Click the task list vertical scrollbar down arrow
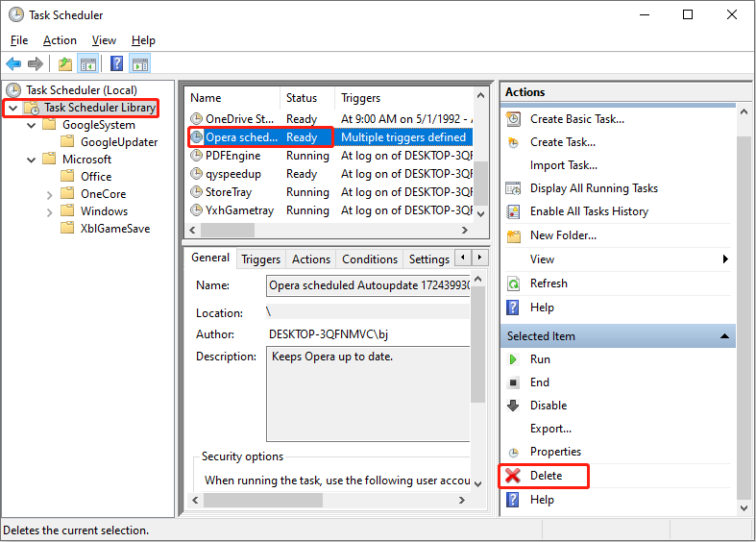 [x=480, y=213]
